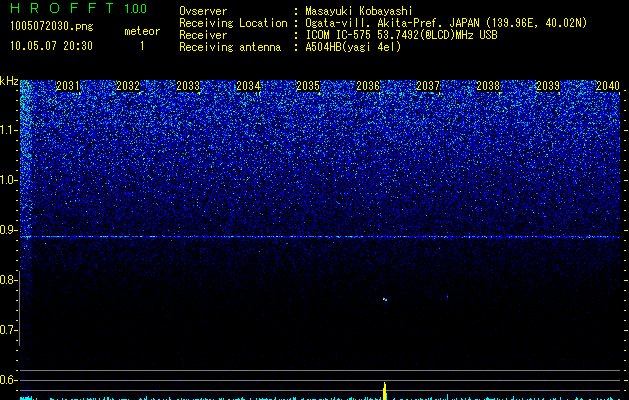Click the 'meteor' count label
The image size is (629, 400).
coord(142,31)
